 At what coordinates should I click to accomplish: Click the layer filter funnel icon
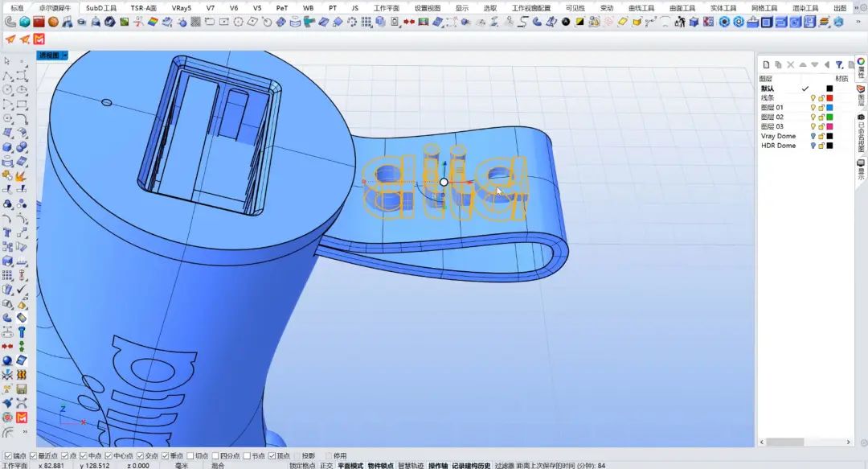pyautogui.click(x=839, y=64)
